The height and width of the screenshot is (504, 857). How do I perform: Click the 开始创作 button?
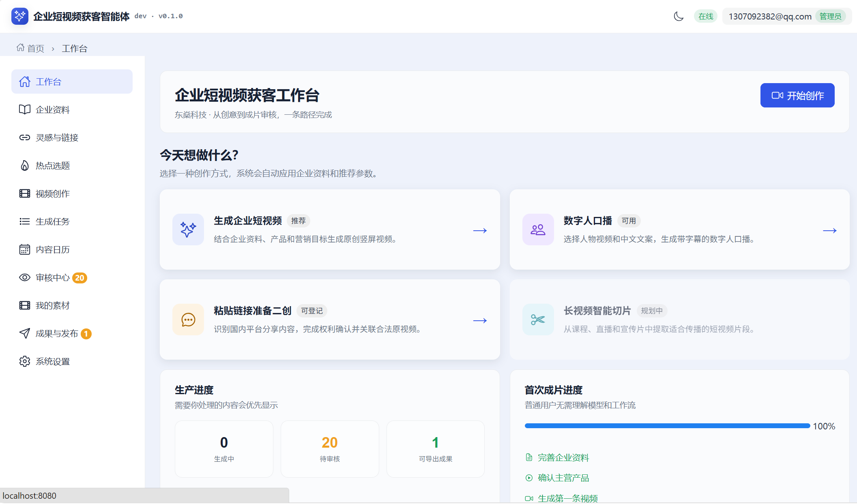coord(797,95)
